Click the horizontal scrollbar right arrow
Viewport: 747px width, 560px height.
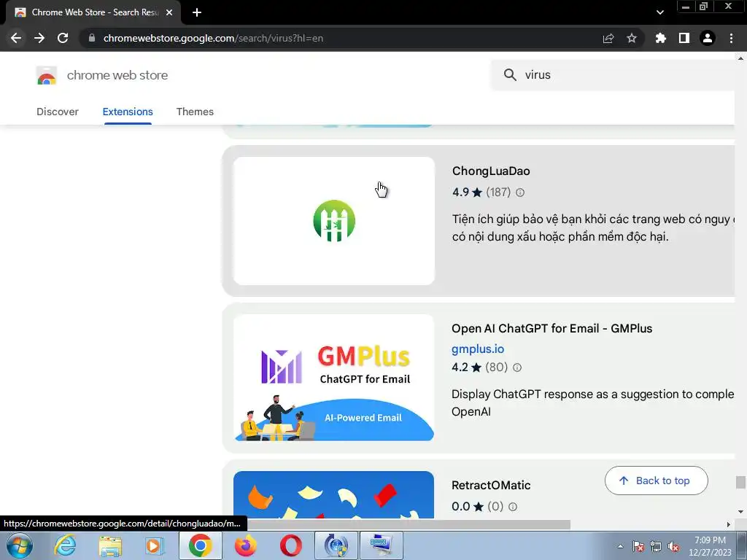pyautogui.click(x=729, y=524)
